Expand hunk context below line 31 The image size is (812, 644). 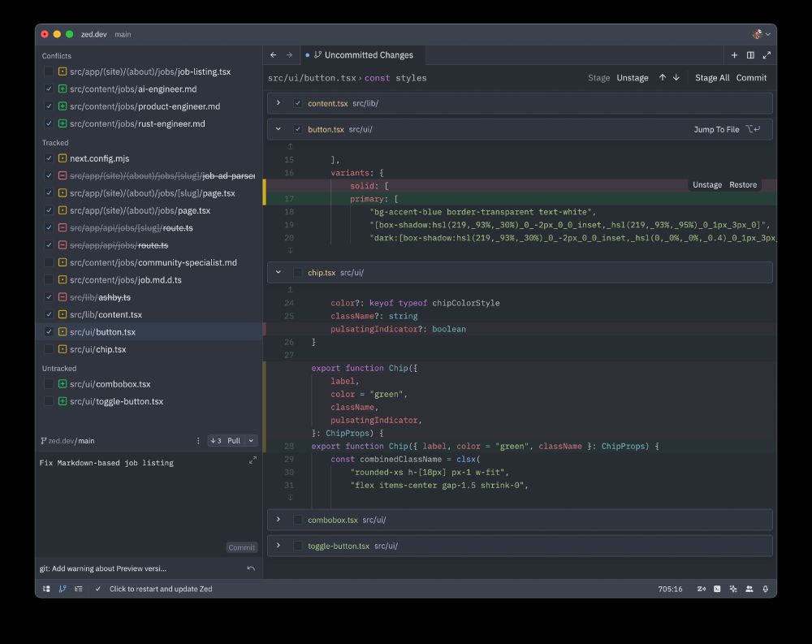[290, 497]
